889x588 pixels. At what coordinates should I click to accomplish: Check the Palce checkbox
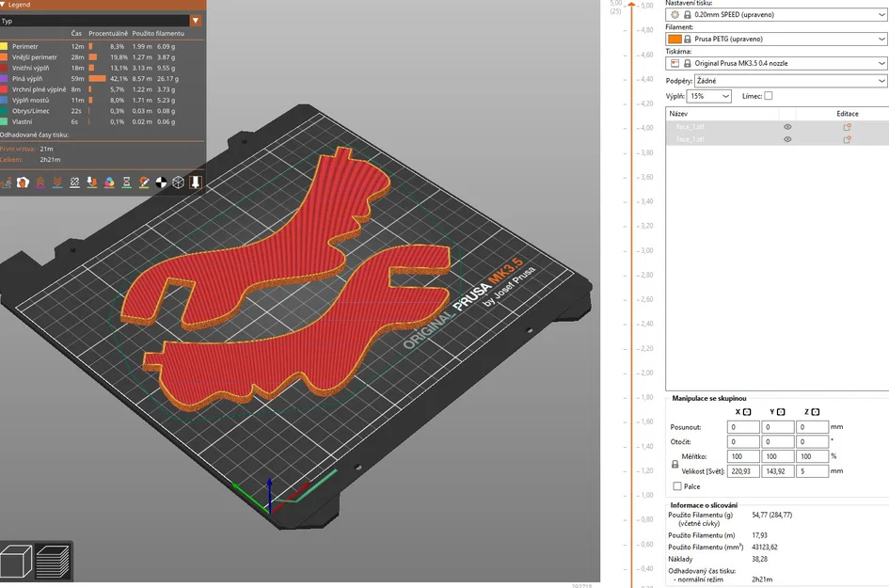(677, 486)
